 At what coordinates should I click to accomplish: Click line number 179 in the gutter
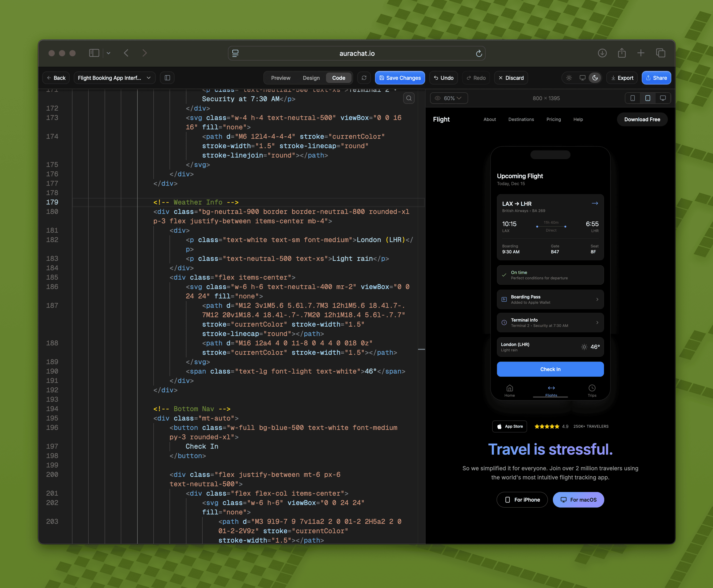[52, 202]
